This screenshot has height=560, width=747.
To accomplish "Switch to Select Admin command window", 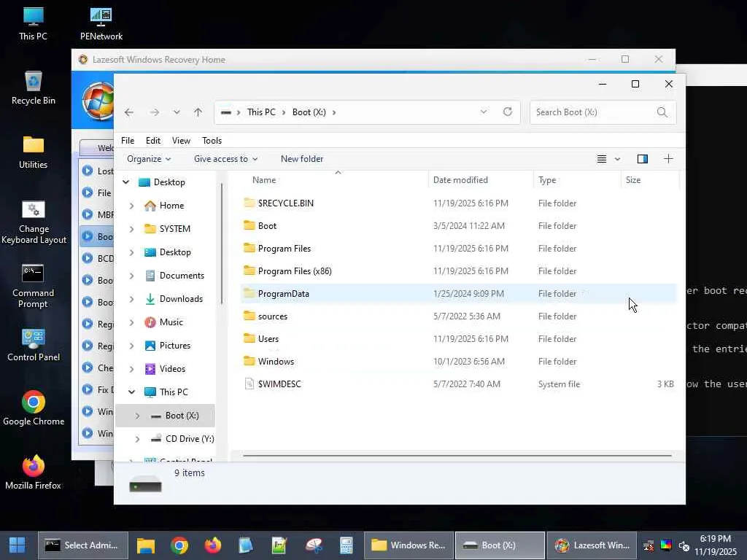I will [x=83, y=545].
